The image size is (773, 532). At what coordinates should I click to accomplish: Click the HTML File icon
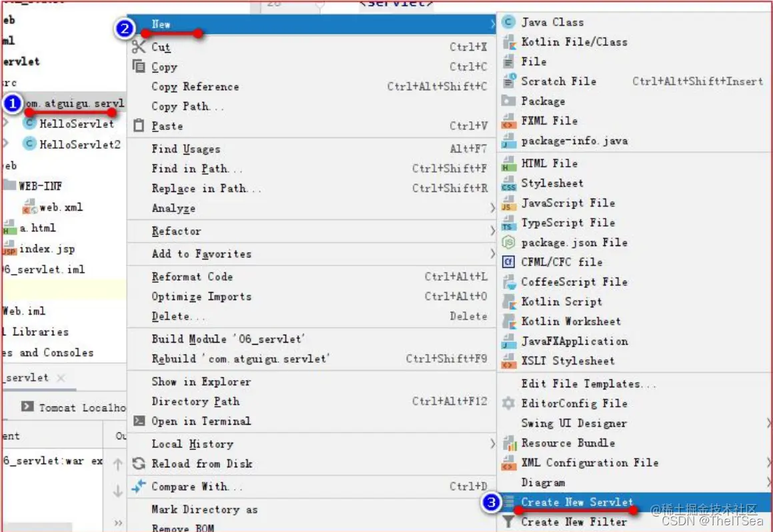(x=508, y=163)
